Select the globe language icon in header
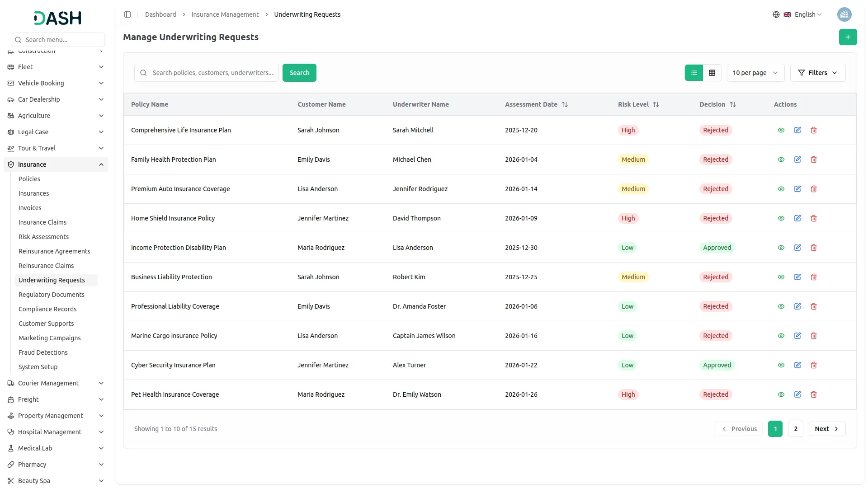The width and height of the screenshot is (868, 488). (x=776, y=14)
